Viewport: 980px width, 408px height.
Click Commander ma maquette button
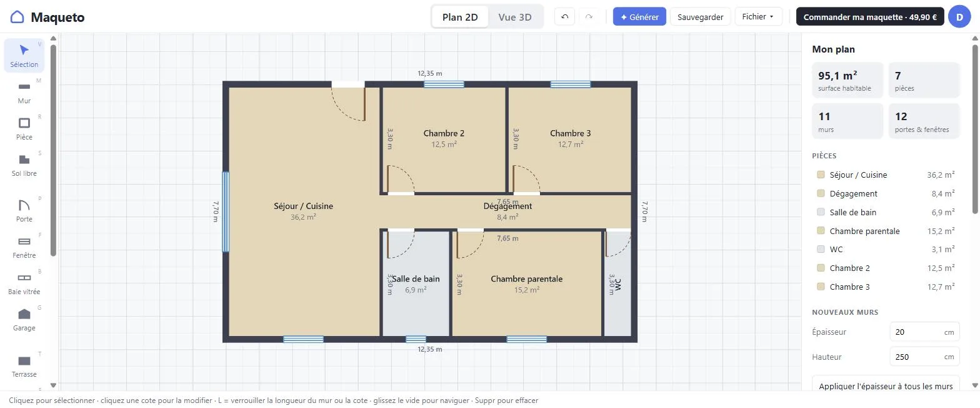pyautogui.click(x=870, y=17)
